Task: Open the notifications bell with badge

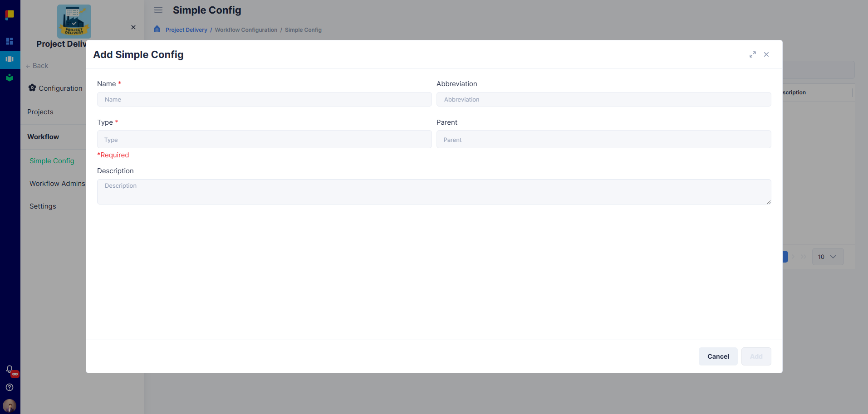Action: 10,369
